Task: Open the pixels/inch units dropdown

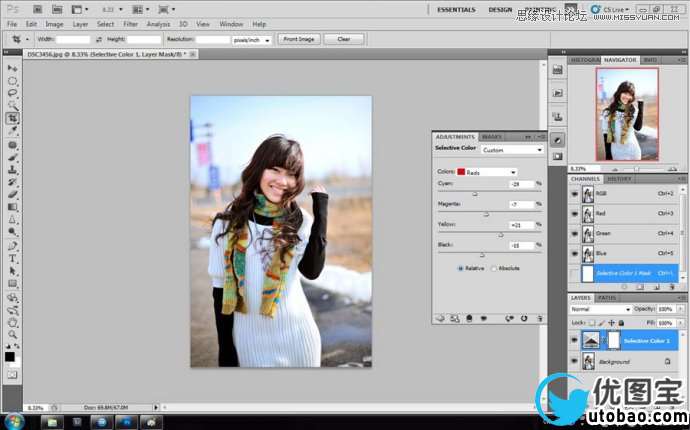Action: tap(252, 40)
